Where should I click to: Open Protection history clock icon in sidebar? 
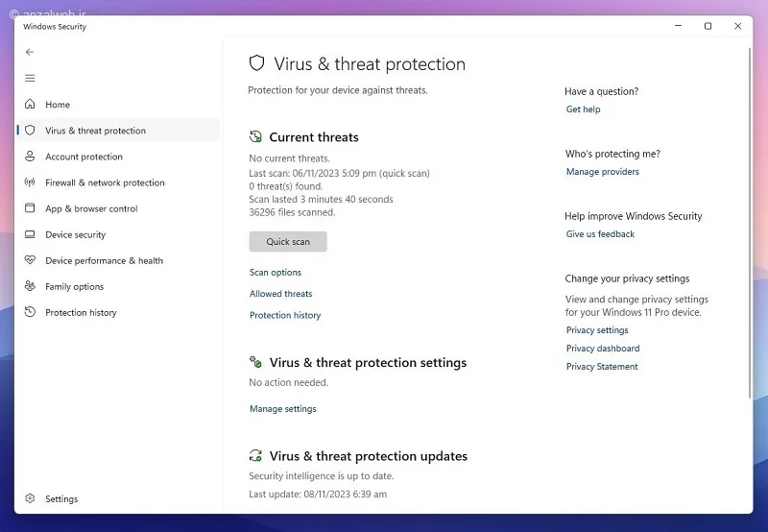[30, 312]
